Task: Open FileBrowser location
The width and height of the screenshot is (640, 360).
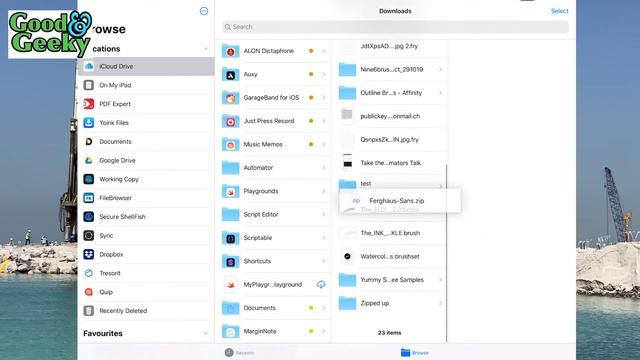Action: click(x=146, y=198)
